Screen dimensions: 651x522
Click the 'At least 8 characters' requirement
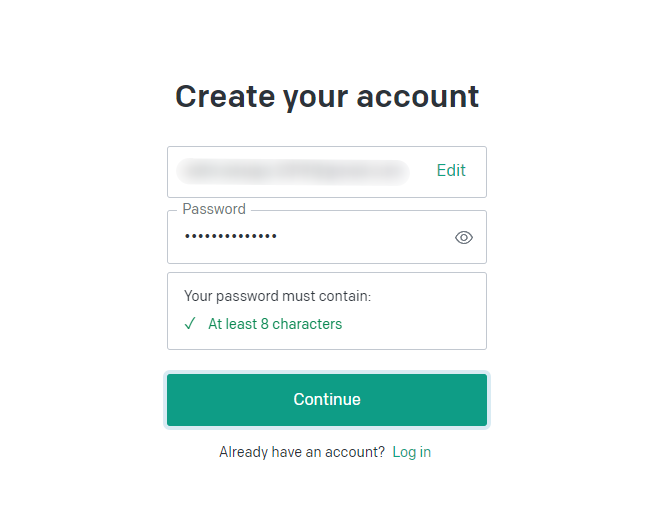(x=274, y=324)
